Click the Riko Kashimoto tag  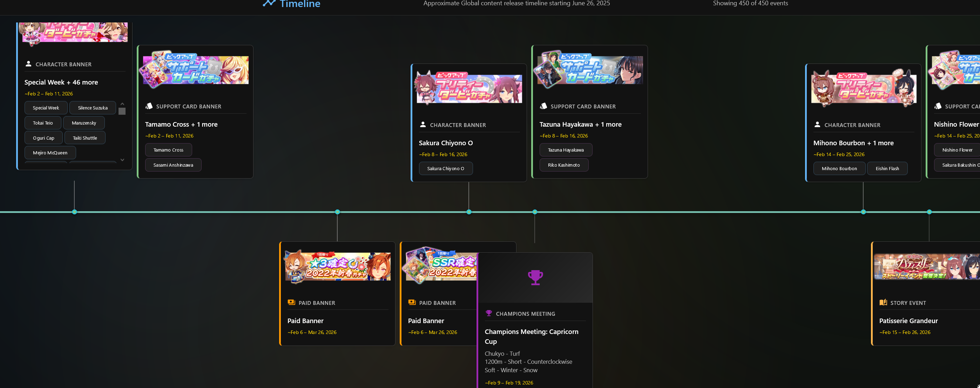coord(563,165)
